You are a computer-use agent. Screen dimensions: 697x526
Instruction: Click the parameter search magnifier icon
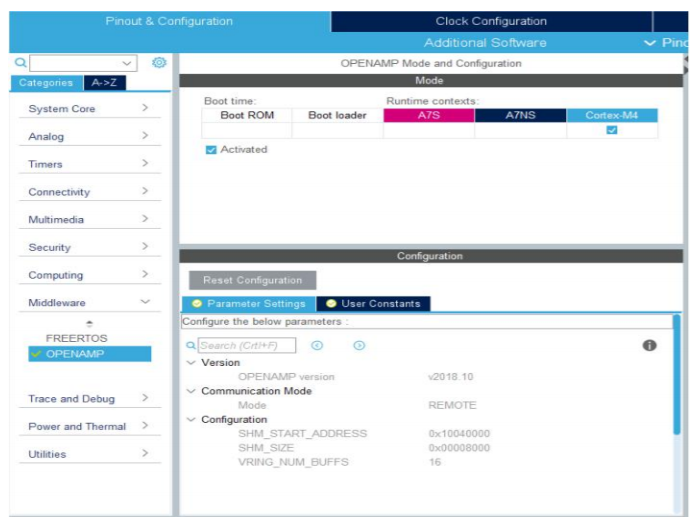(191, 345)
